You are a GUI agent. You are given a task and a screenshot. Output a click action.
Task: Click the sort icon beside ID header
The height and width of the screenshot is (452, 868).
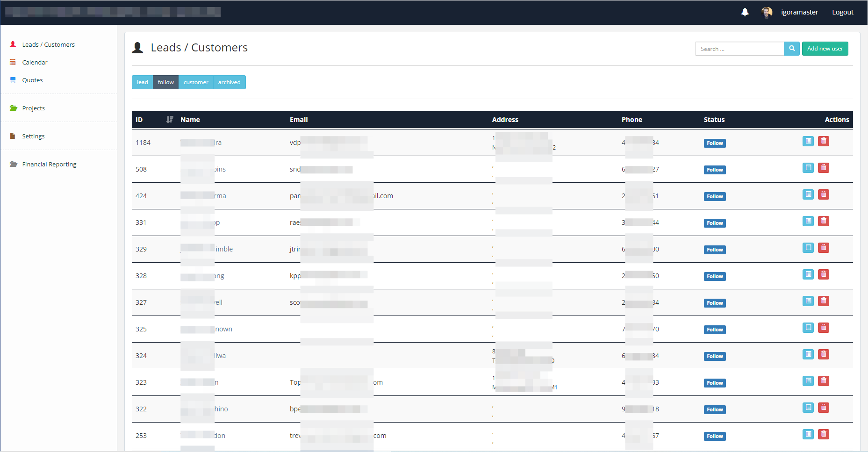point(170,120)
